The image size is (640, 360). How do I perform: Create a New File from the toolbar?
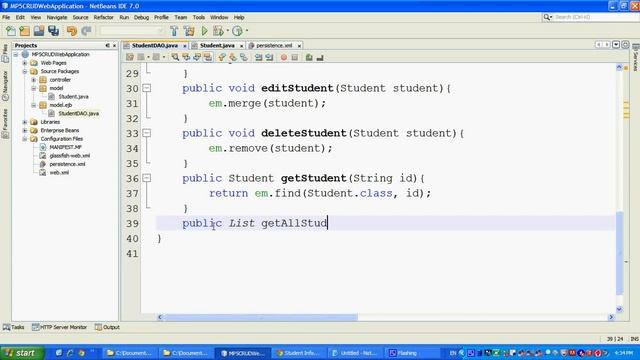[x=11, y=31]
